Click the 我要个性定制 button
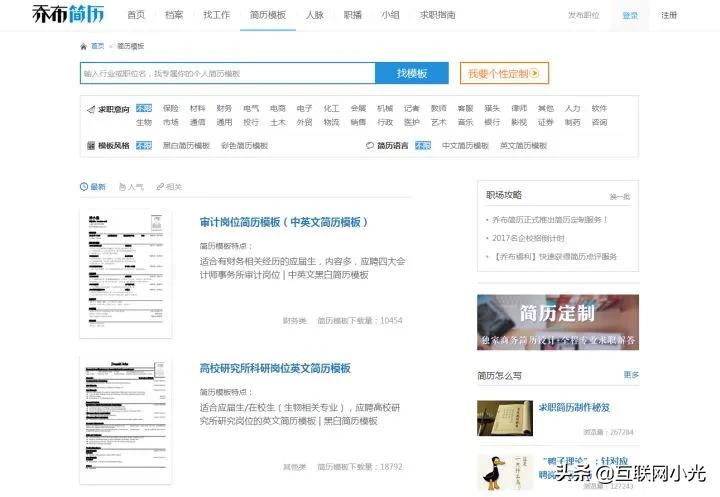720x497 pixels. click(504, 73)
